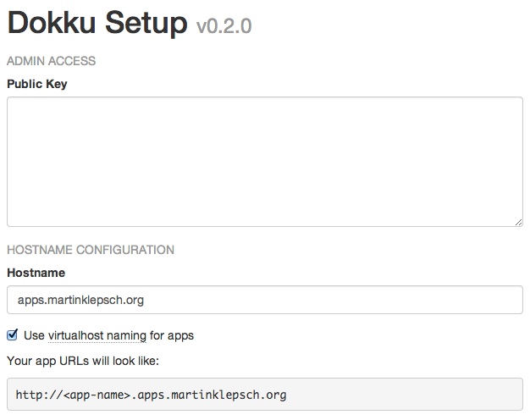This screenshot has height=420, width=530.
Task: Click the dotted-underlined "virtualhost naming" term
Action: pyautogui.click(x=97, y=336)
